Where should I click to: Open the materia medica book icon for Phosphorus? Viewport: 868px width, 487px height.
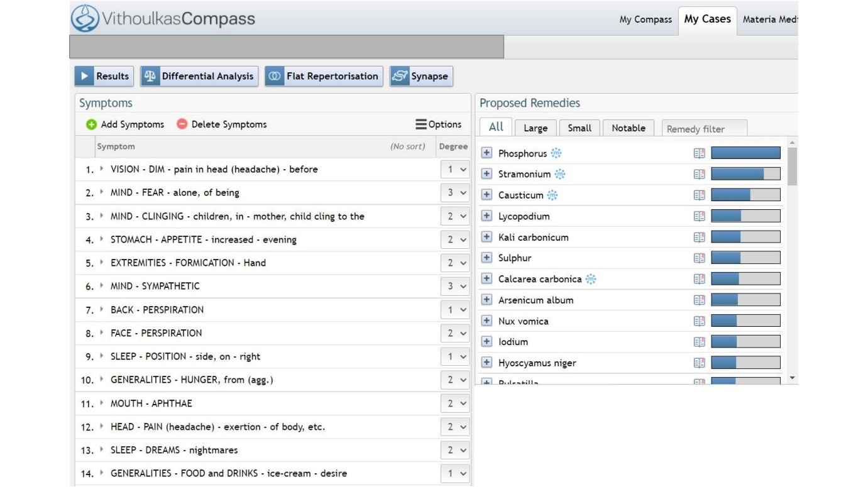[699, 153]
